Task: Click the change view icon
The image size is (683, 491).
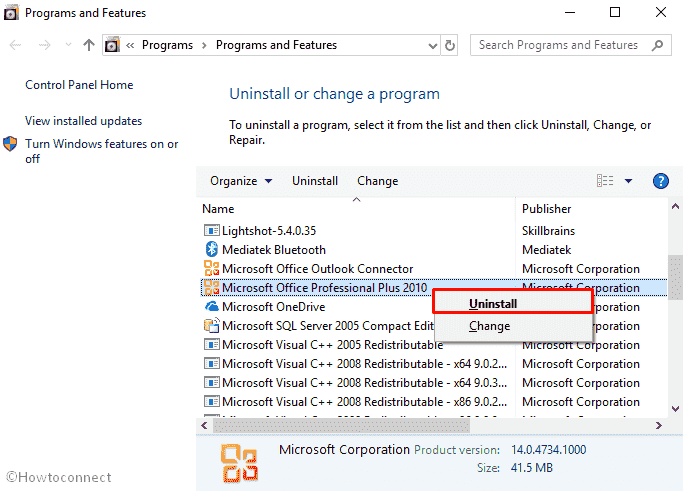Action: click(x=605, y=180)
